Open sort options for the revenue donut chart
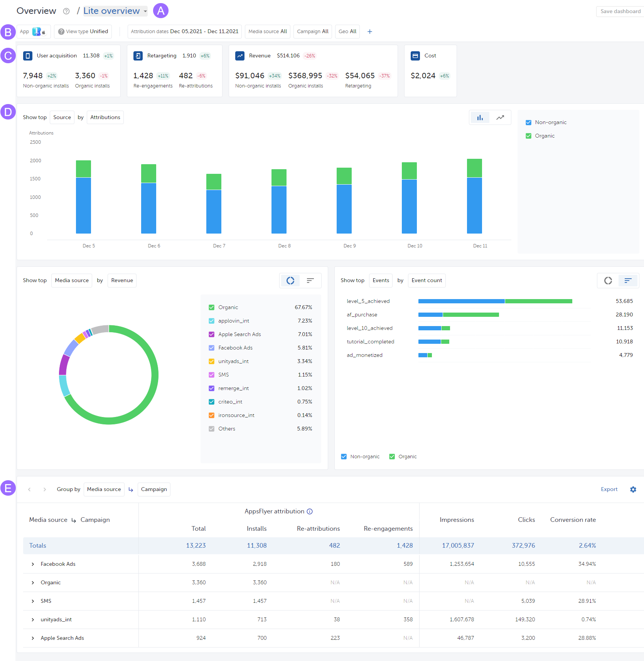 pyautogui.click(x=310, y=280)
